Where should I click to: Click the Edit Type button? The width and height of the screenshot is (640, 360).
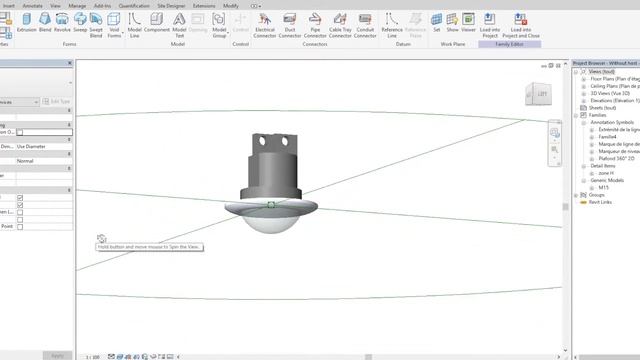(x=57, y=101)
